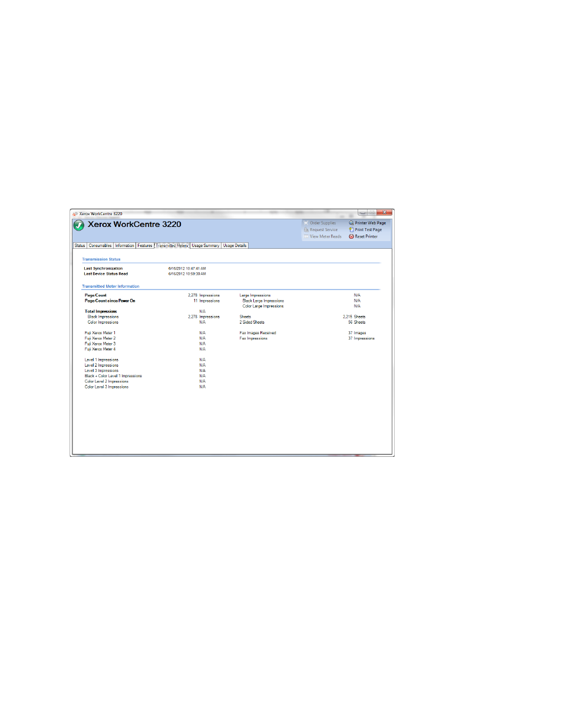Screen dimensions: 562x728
Task: Click the Request Service icon
Action: pyautogui.click(x=306, y=230)
